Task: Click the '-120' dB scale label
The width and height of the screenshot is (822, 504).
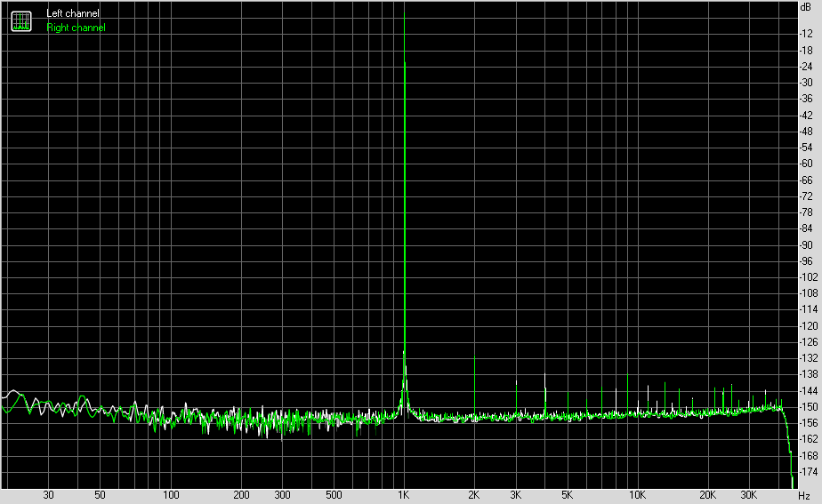Action: (808, 326)
